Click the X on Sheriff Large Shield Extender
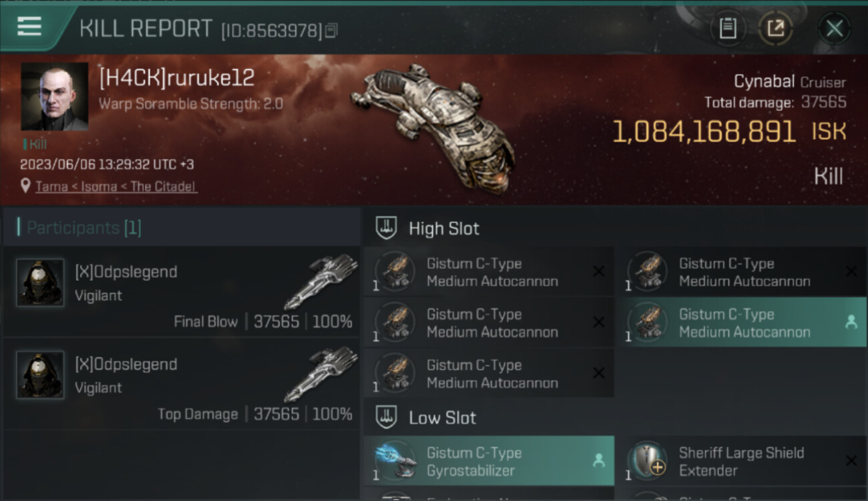Viewport: 868px width, 501px height. (851, 461)
